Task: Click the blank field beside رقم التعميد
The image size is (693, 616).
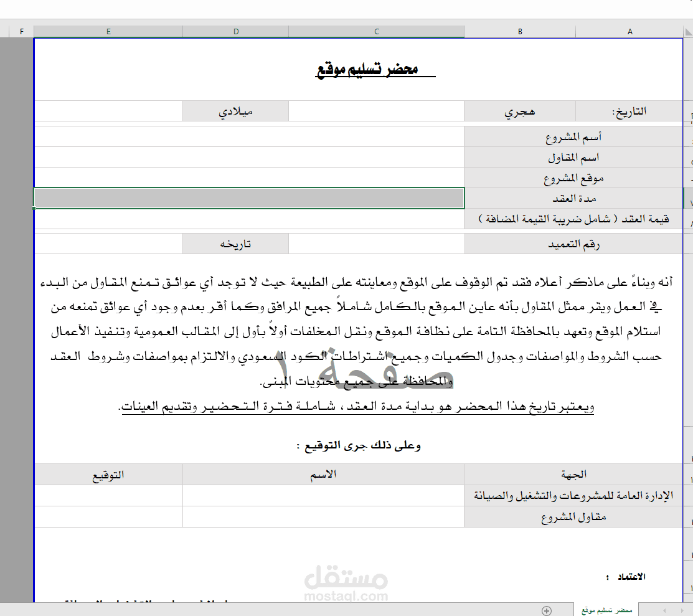Action: point(377,244)
